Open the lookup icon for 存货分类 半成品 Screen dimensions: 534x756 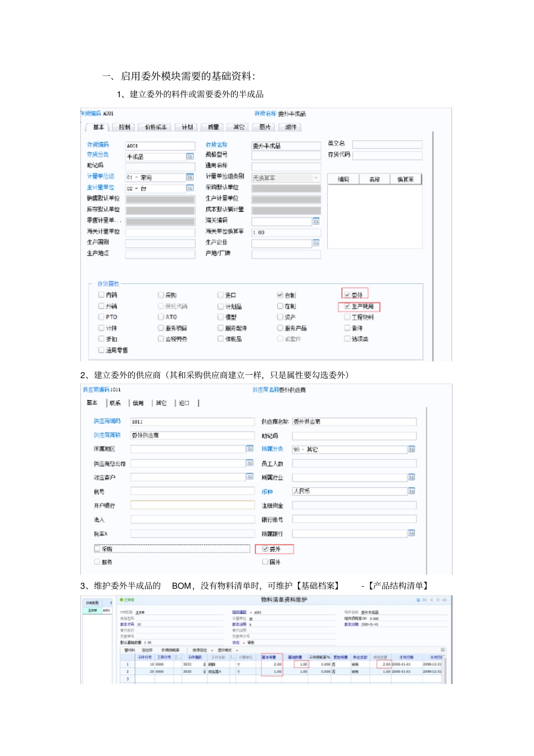click(190, 157)
